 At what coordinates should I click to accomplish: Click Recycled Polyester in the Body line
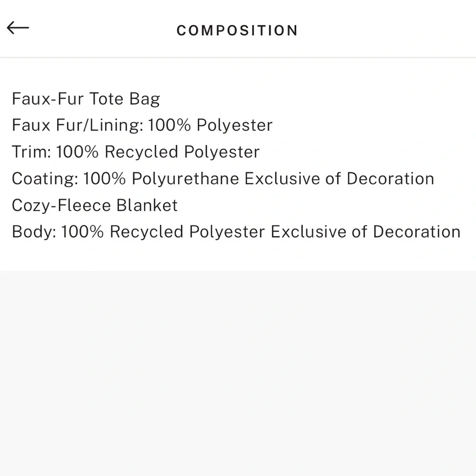point(187,232)
